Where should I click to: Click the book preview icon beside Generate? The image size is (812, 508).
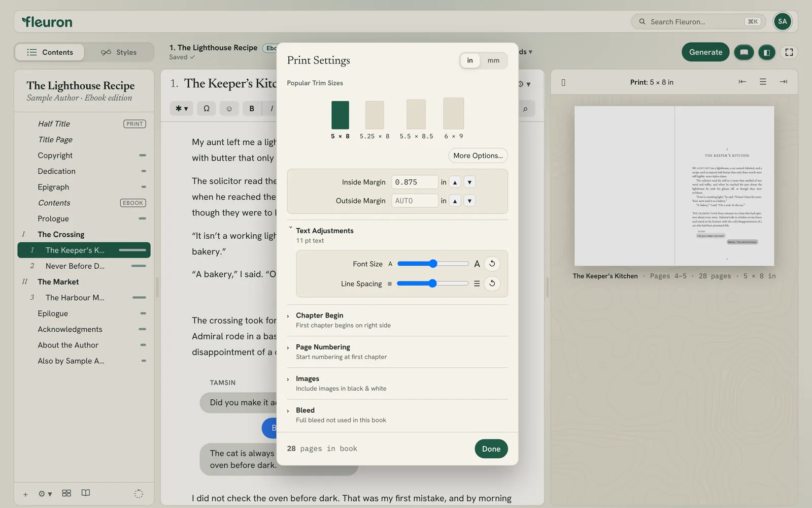tap(743, 52)
